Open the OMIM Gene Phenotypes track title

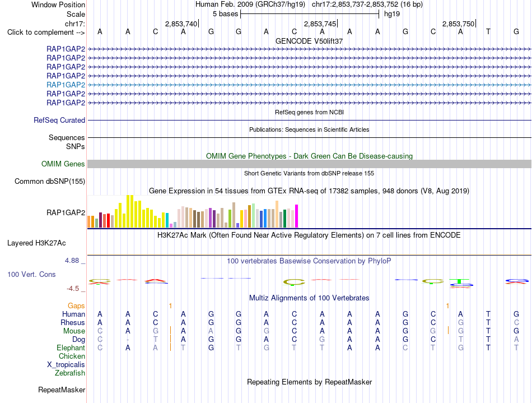pyautogui.click(x=309, y=156)
